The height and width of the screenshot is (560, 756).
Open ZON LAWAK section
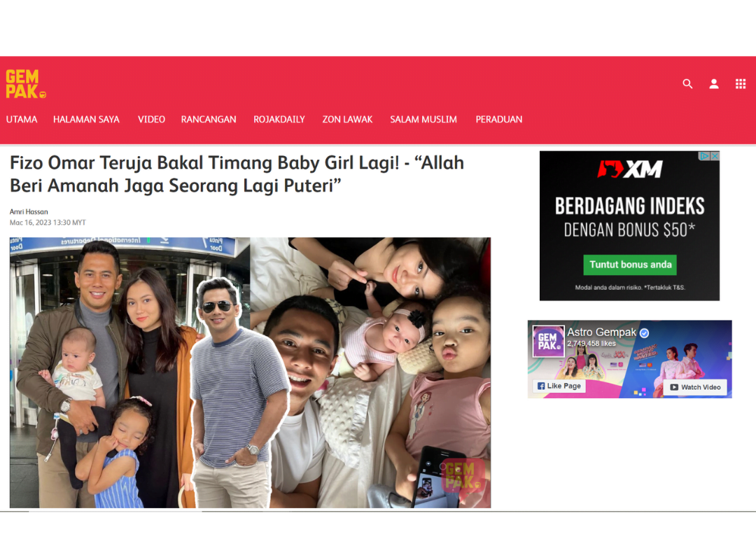348,119
